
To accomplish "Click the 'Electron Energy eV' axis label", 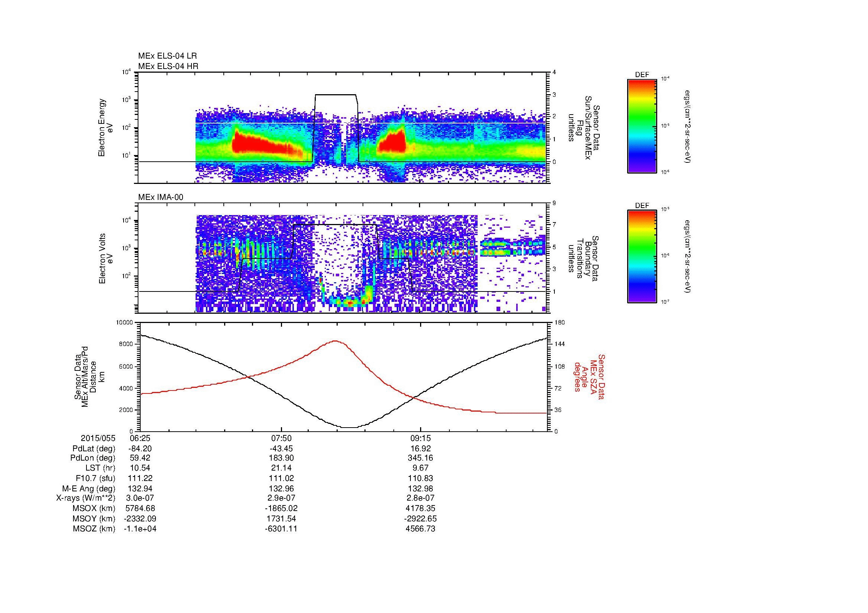I will [x=105, y=128].
